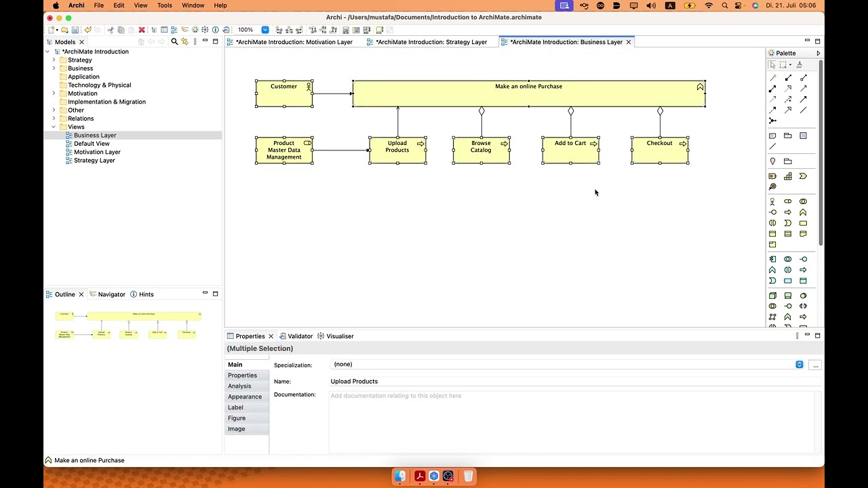Select the Junction element in Palette
The height and width of the screenshot is (488, 868).
772,121
